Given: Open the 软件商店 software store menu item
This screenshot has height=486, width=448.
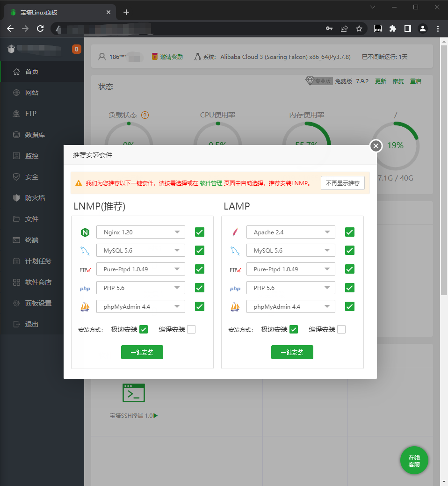Looking at the screenshot, I should coord(32,283).
